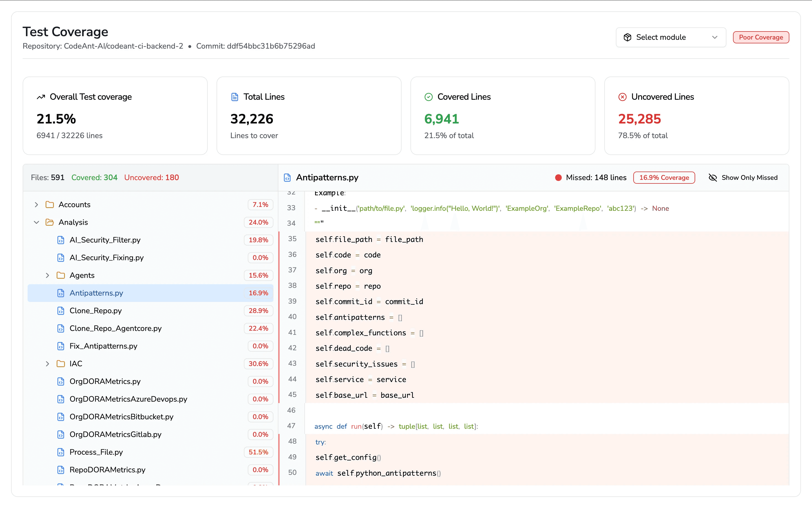The image size is (812, 508).
Task: Click the 21.5% overall coverage value
Action: [56, 119]
